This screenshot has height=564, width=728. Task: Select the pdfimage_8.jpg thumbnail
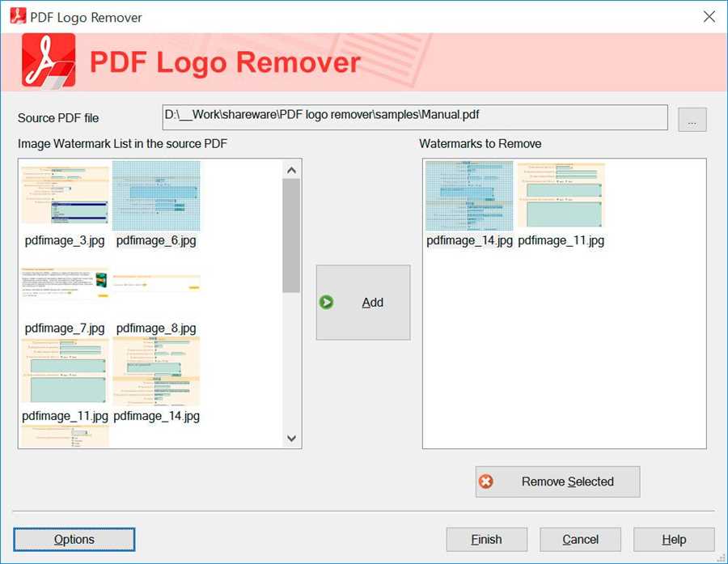point(156,282)
